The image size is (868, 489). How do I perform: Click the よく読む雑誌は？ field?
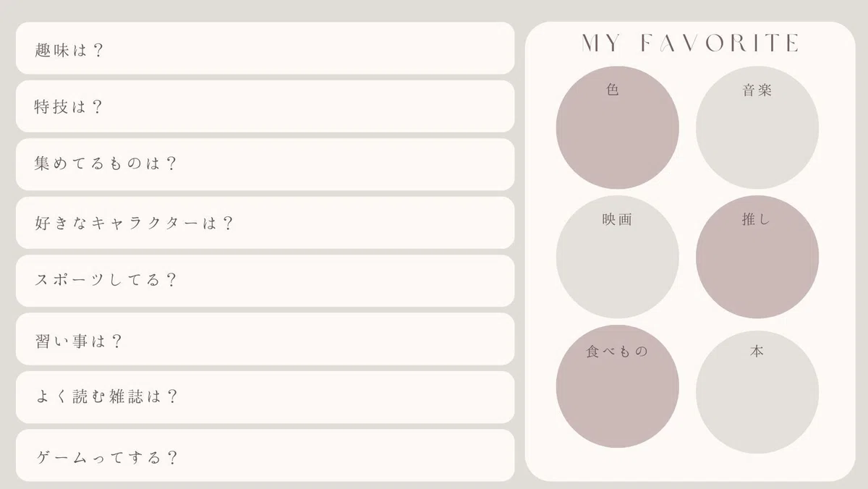[265, 397]
